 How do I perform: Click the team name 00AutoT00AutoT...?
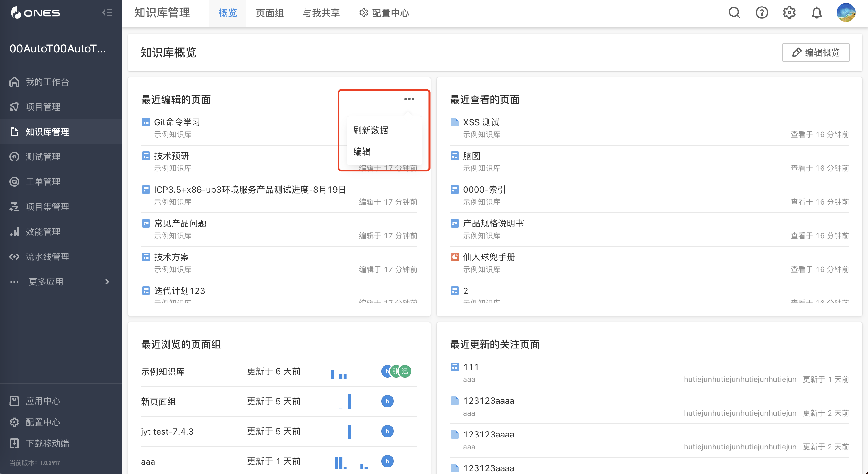(x=58, y=48)
